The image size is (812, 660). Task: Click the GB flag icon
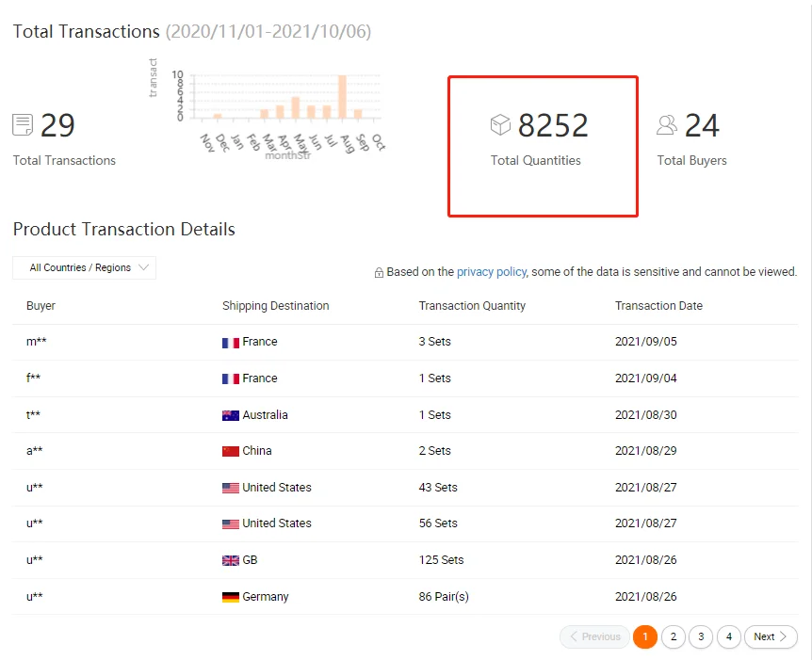point(231,560)
